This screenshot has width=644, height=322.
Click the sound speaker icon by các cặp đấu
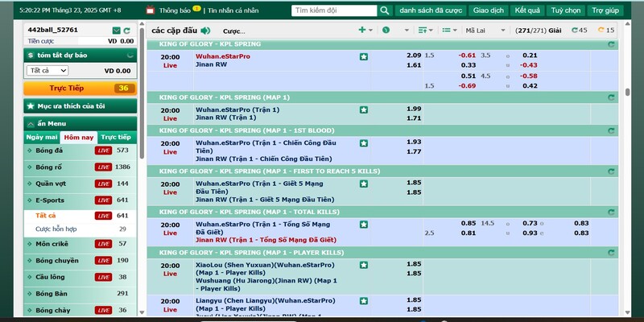click(x=205, y=31)
